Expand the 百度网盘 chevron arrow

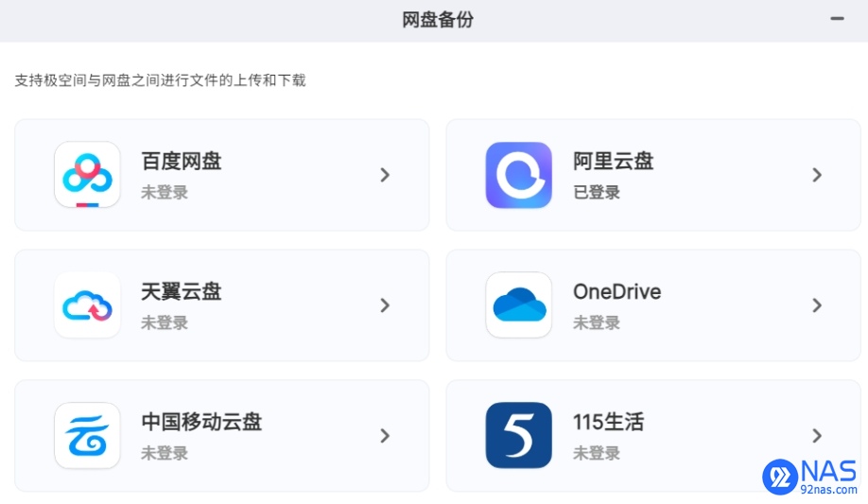pyautogui.click(x=385, y=175)
